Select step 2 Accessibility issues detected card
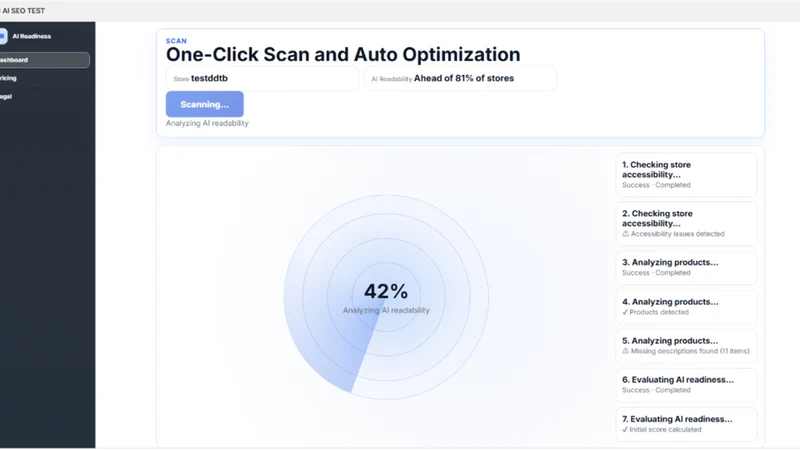Screen dimensions: 800x450 [x=686, y=223]
